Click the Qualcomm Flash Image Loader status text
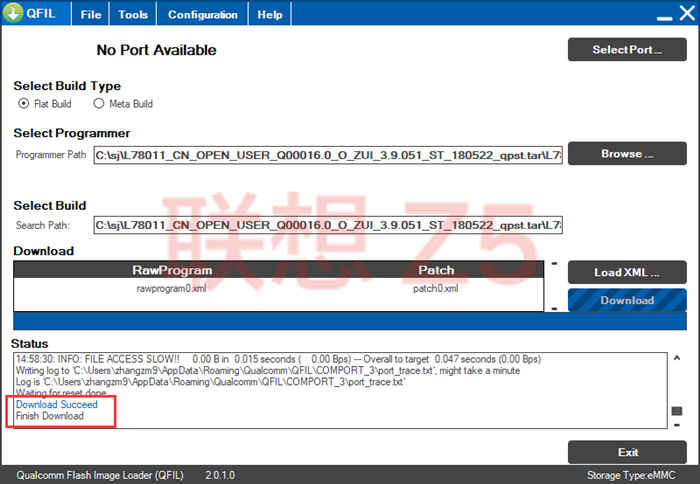 click(x=100, y=475)
